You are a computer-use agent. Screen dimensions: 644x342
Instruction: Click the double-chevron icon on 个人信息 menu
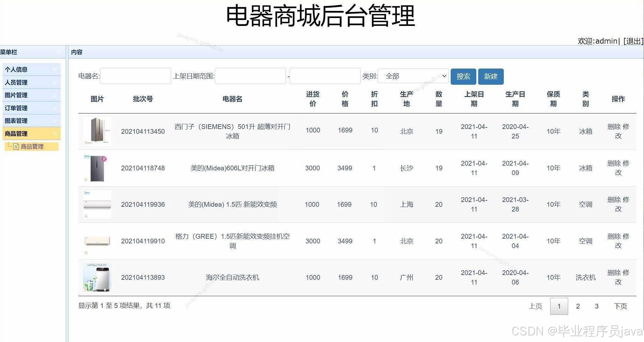54,69
